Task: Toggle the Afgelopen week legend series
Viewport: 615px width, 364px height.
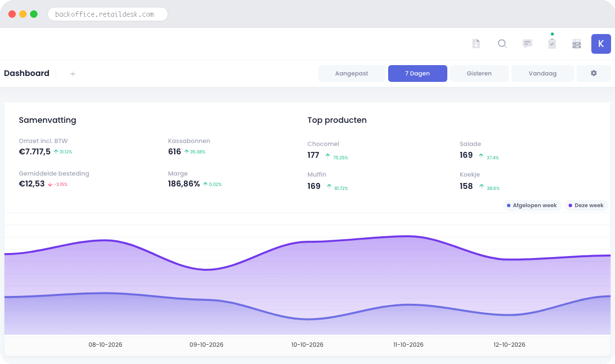Action: tap(532, 205)
